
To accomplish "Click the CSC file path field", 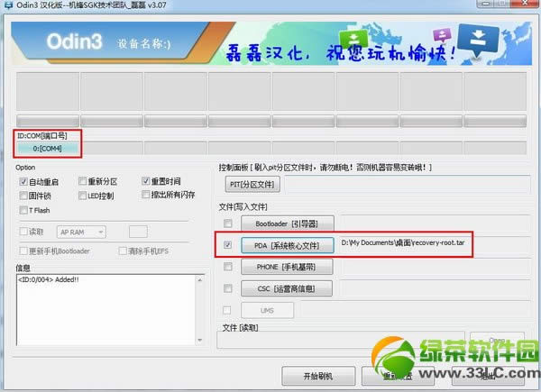I will click(436, 288).
